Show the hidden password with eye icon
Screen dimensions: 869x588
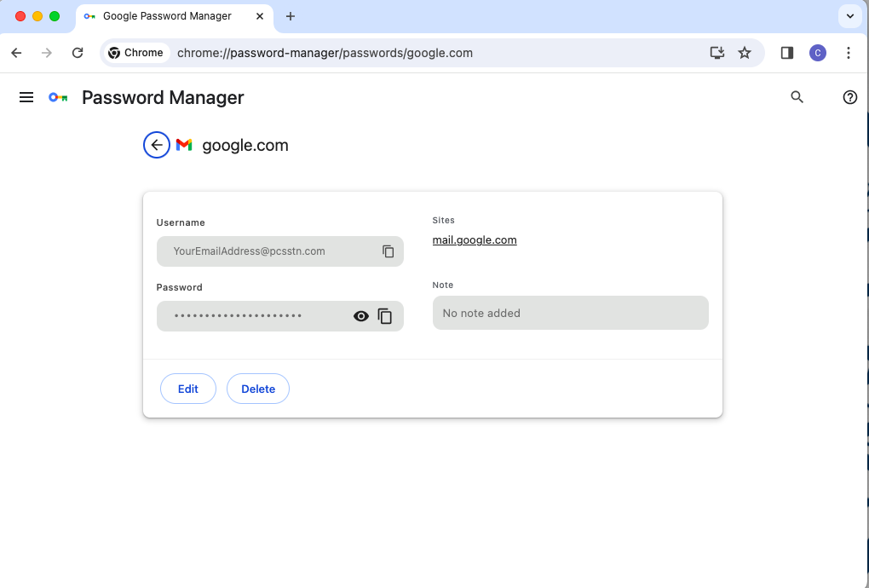pyautogui.click(x=360, y=316)
